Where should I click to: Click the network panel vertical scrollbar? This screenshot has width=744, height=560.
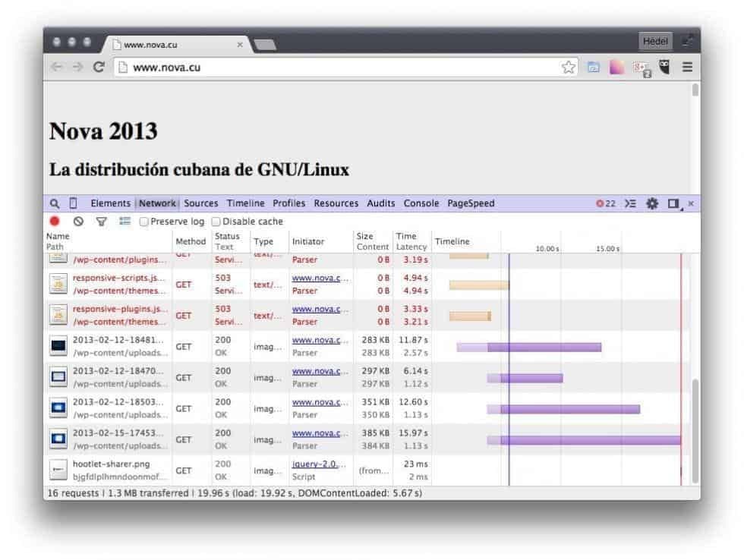695,430
